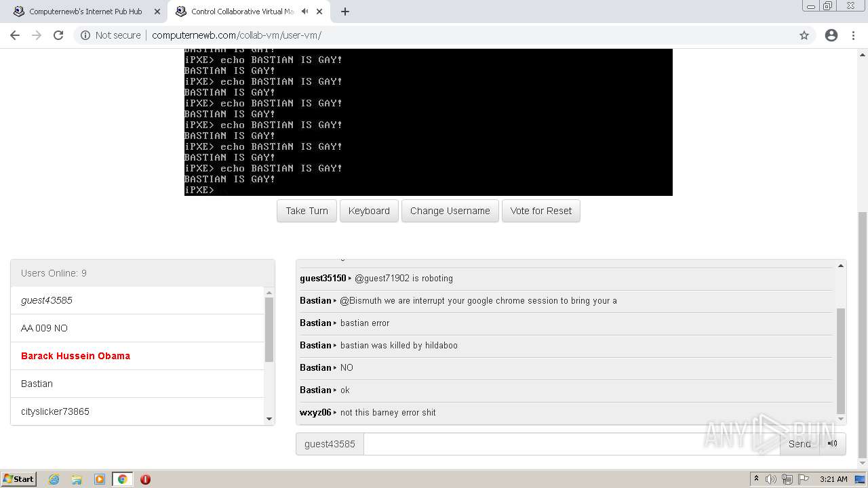
Task: Open Action Center flag icon
Action: pyautogui.click(x=803, y=479)
